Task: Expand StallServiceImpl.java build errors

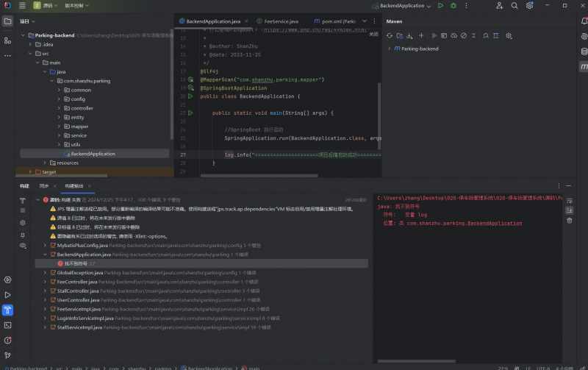Action: click(45, 327)
